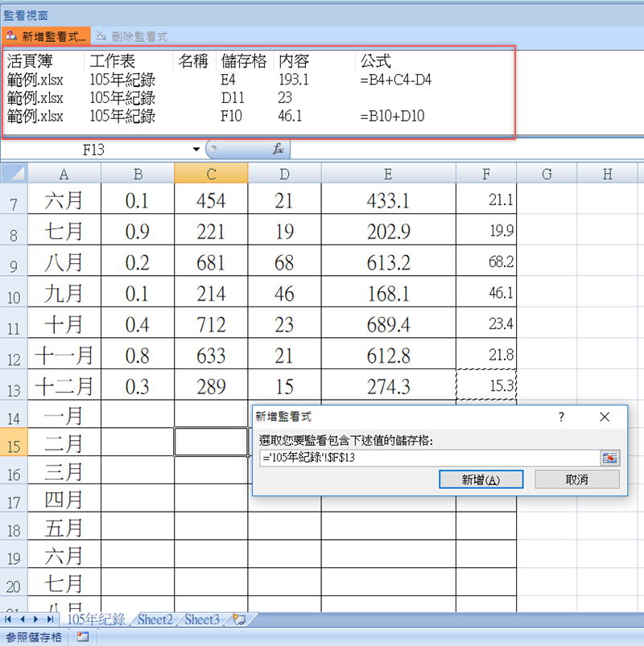Click the 刪除監看式 toolbar button
The width and height of the screenshot is (644, 646).
(131, 36)
